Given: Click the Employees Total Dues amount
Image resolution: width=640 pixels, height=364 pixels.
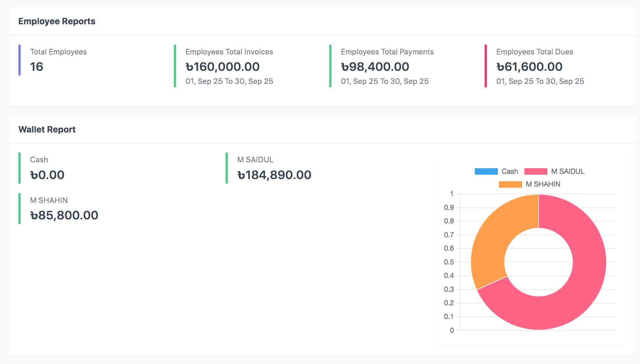Looking at the screenshot, I should (x=530, y=67).
